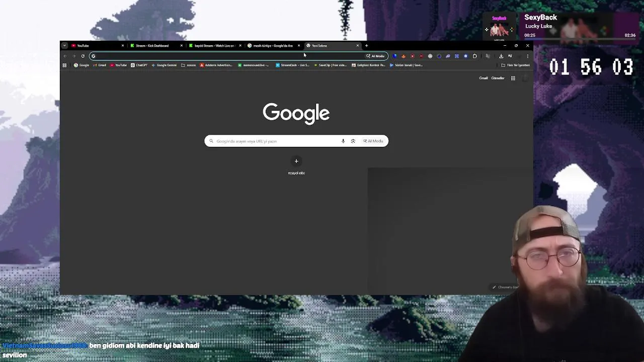
Task: Open the red minus-sign extension
Action: pyautogui.click(x=421, y=56)
